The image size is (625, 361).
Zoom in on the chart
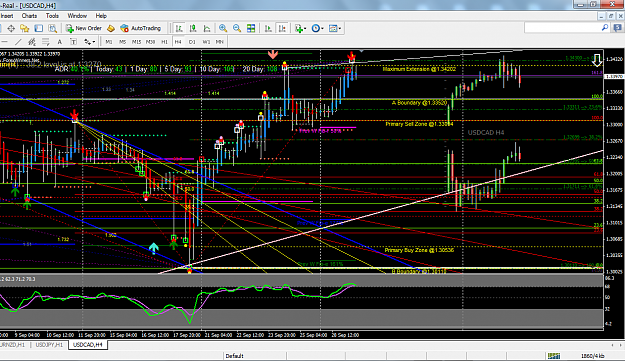[223, 28]
